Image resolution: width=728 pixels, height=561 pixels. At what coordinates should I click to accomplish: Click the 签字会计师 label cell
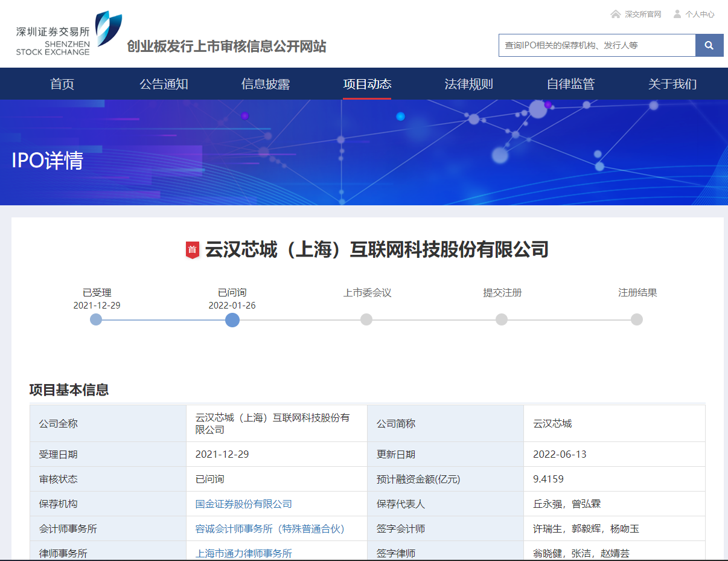tap(445, 528)
